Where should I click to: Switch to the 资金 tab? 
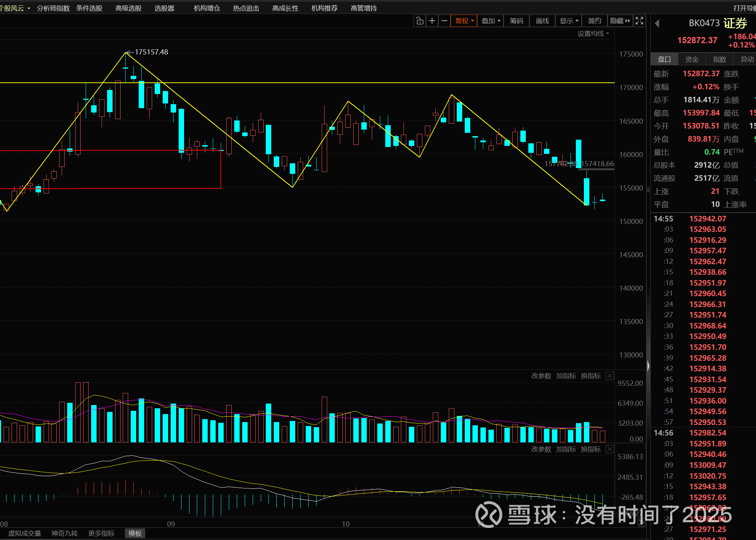(x=692, y=60)
